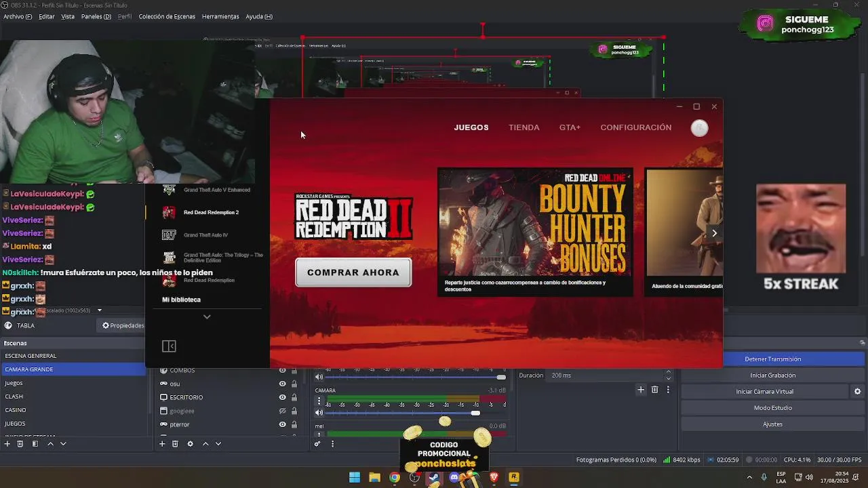This screenshot has height=488, width=868.
Task: Open source properties gear in sources toolbar
Action: point(190,443)
